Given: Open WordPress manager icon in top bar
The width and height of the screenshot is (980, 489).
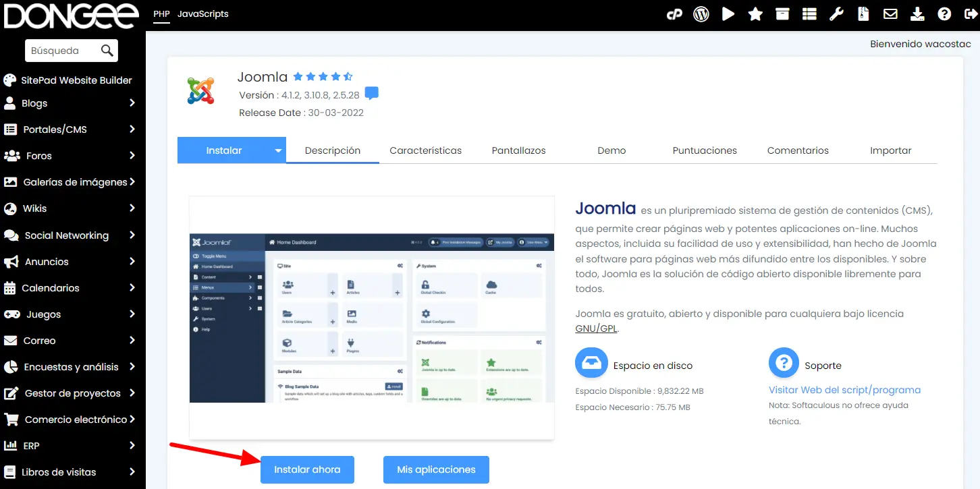Looking at the screenshot, I should [x=701, y=14].
